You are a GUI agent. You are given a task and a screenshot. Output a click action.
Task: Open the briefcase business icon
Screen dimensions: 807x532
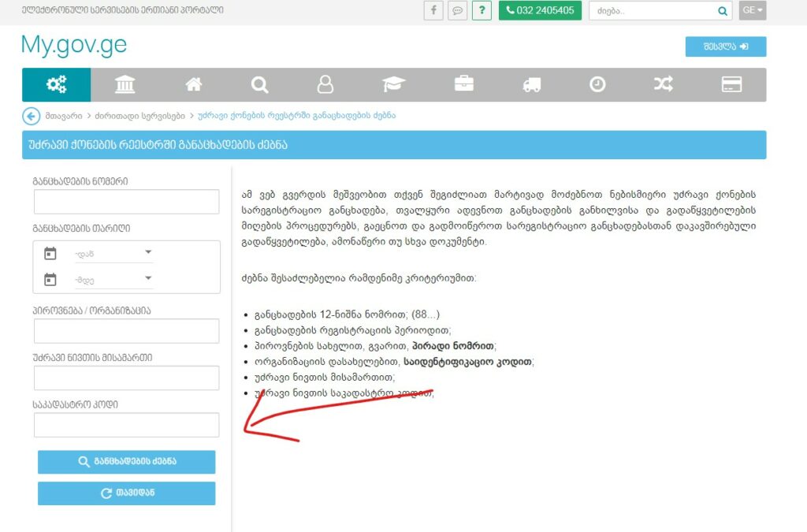point(464,84)
